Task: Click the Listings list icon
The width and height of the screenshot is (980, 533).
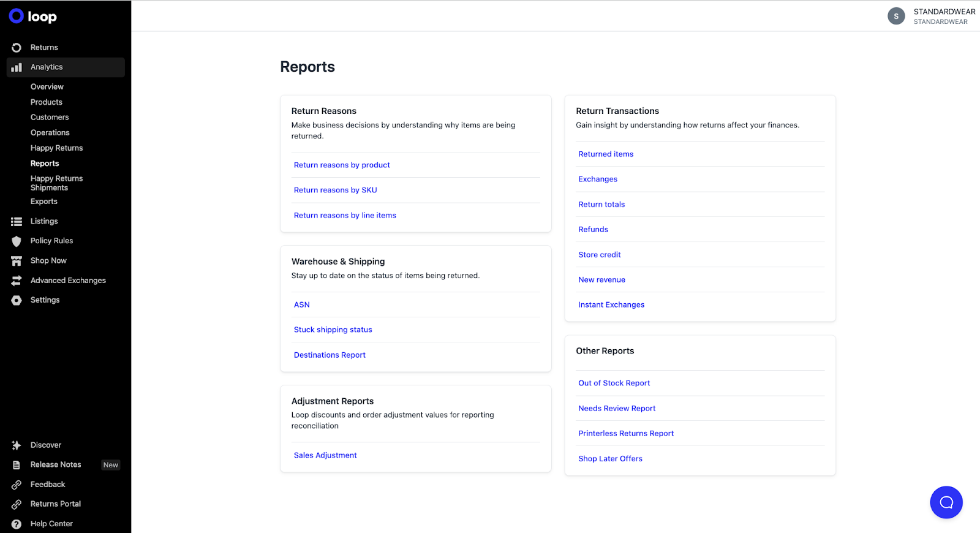Action: 17,222
